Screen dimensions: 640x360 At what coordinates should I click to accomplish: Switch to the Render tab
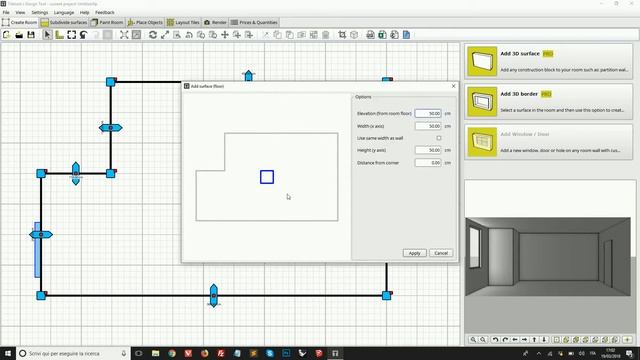coord(215,22)
